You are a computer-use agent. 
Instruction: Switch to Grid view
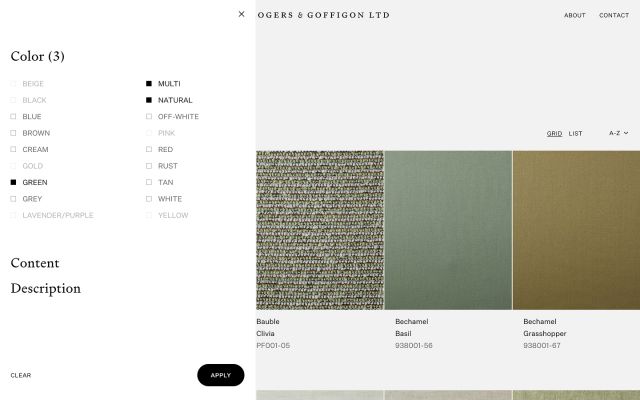click(x=554, y=133)
